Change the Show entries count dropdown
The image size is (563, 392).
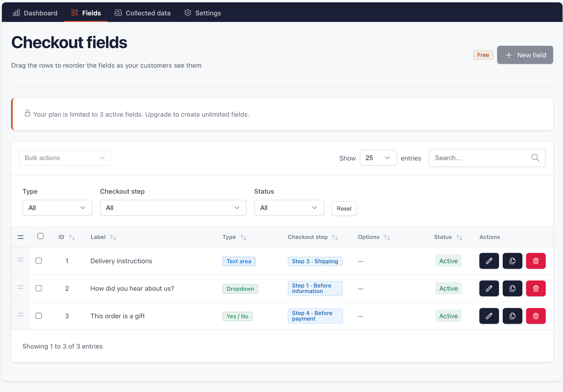tap(378, 158)
